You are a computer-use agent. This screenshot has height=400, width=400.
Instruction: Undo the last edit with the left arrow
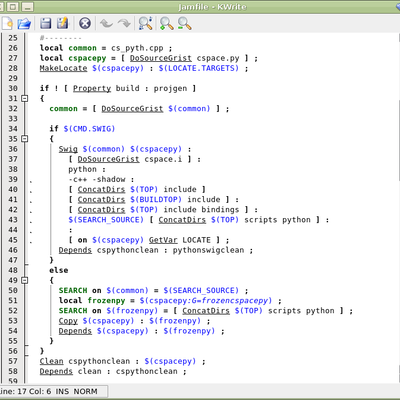pyautogui.click(x=106, y=23)
